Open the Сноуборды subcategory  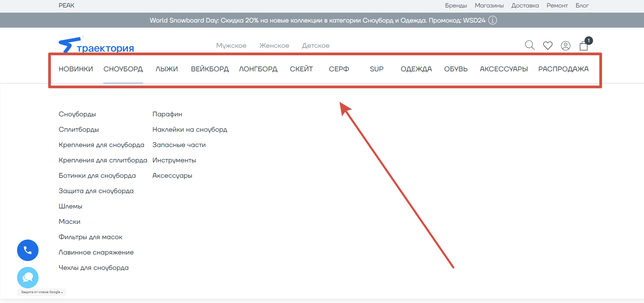(77, 114)
